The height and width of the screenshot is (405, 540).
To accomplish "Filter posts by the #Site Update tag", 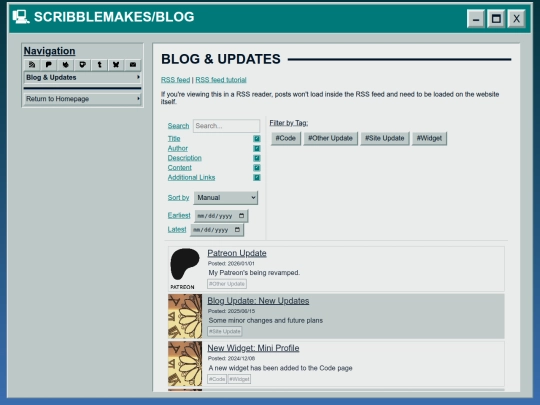I will 385,138.
